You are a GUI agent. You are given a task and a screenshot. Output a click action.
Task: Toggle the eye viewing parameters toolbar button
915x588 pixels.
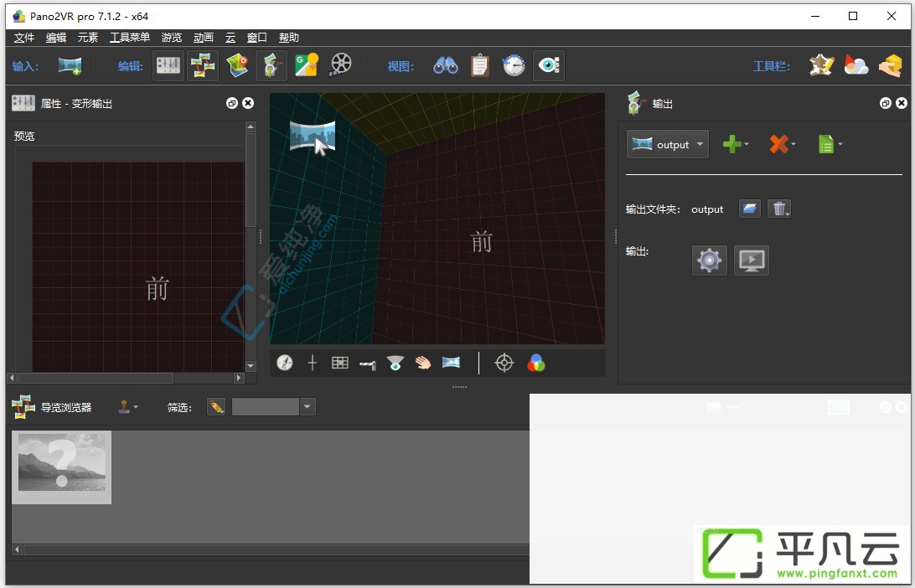(x=549, y=65)
